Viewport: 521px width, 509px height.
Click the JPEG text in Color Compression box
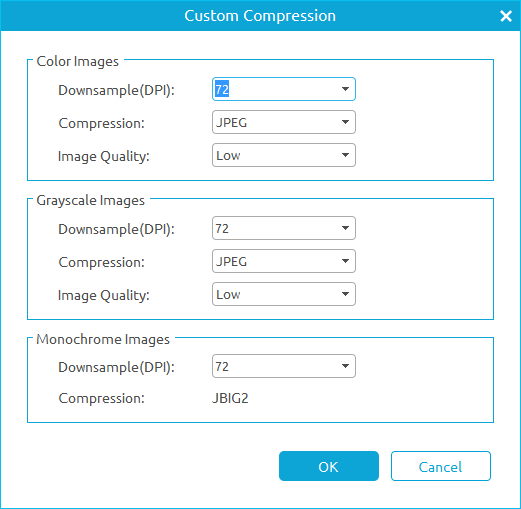(x=231, y=122)
